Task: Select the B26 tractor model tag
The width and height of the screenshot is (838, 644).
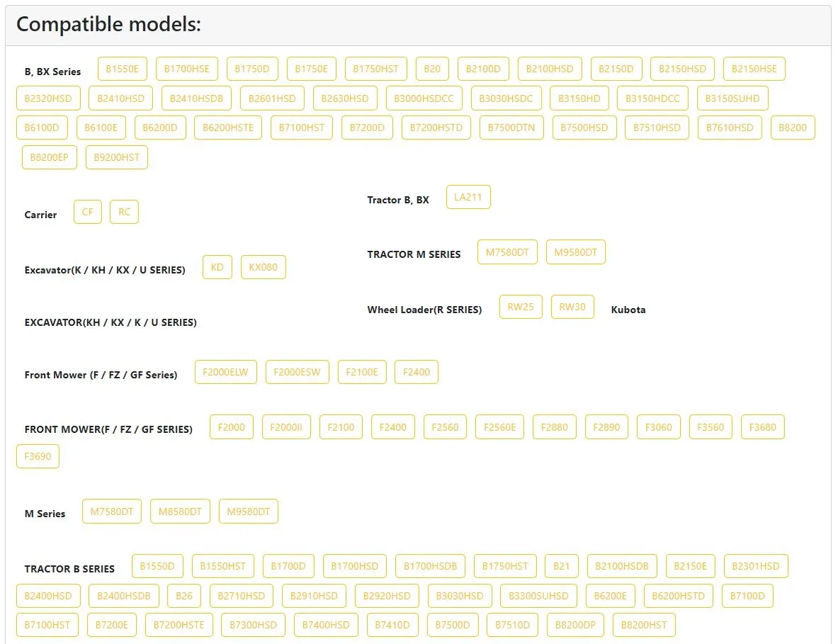Action: tap(183, 596)
